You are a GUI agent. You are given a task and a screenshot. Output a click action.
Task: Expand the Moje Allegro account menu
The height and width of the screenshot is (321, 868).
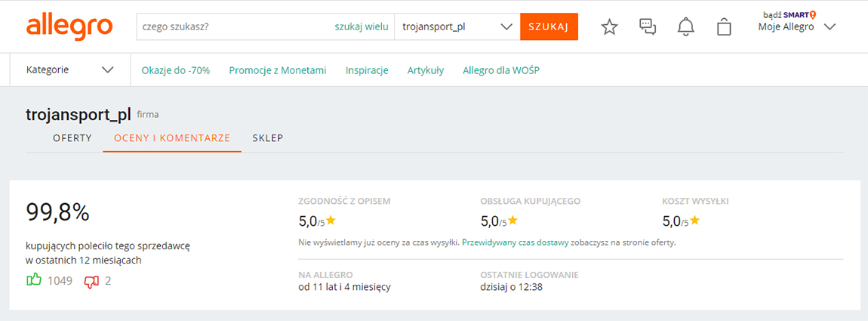(796, 26)
